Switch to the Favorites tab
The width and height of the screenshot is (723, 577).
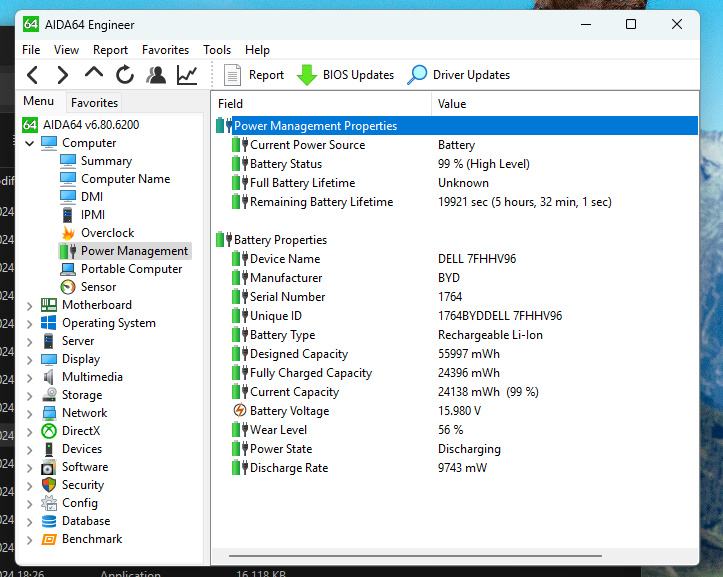[94, 102]
